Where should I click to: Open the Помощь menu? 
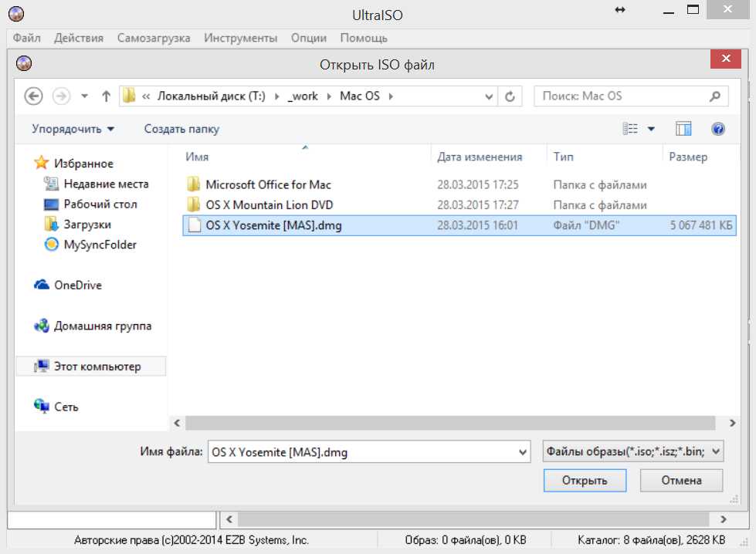[364, 38]
